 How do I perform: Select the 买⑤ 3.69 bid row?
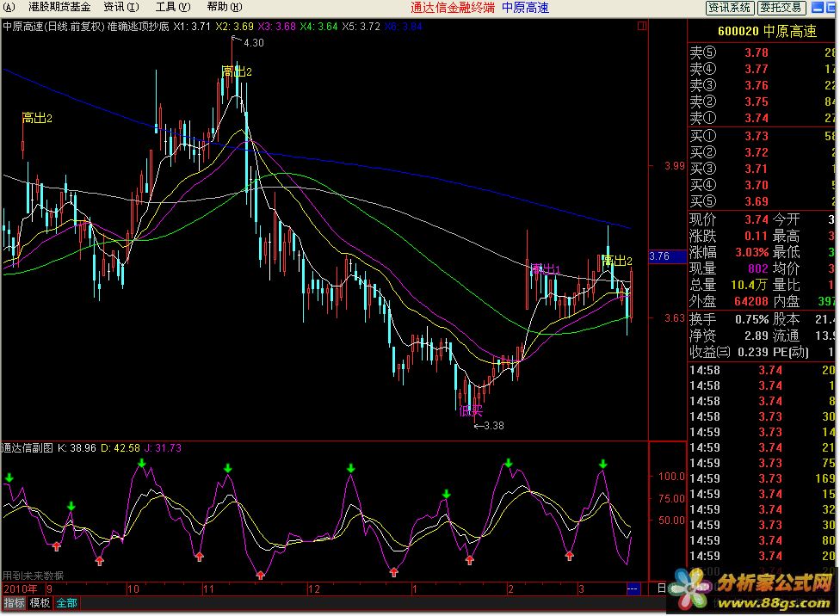[763, 201]
